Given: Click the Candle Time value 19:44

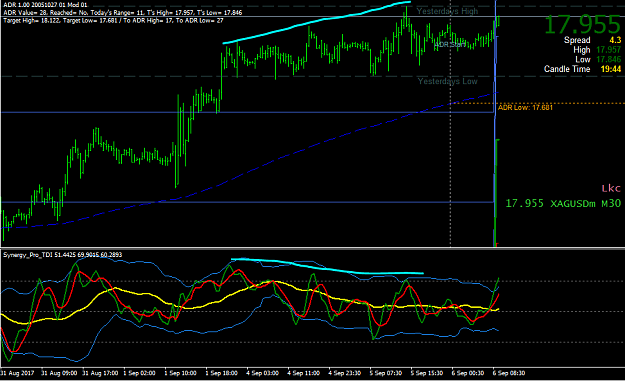Looking at the screenshot, I should tap(611, 69).
